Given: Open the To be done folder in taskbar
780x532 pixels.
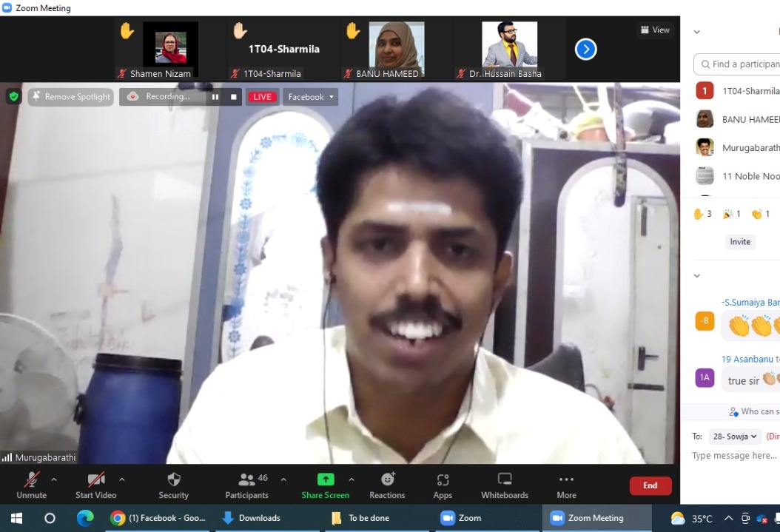Looking at the screenshot, I should point(377,518).
